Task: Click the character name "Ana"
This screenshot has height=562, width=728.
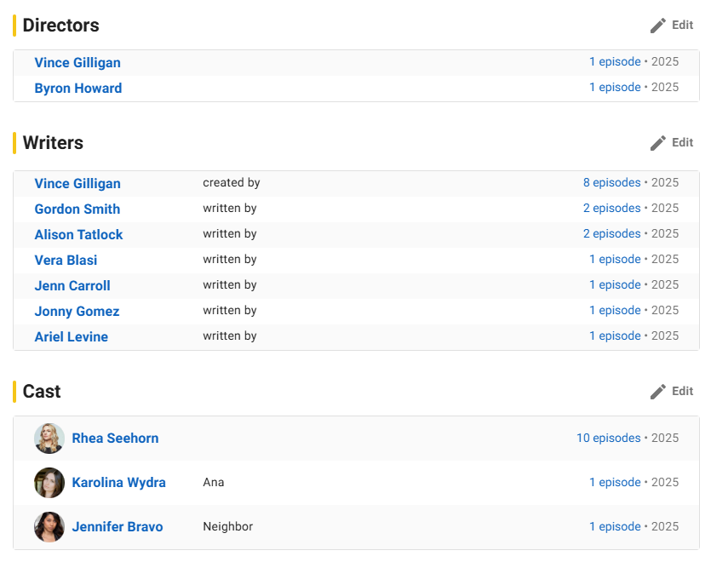Action: click(x=214, y=483)
